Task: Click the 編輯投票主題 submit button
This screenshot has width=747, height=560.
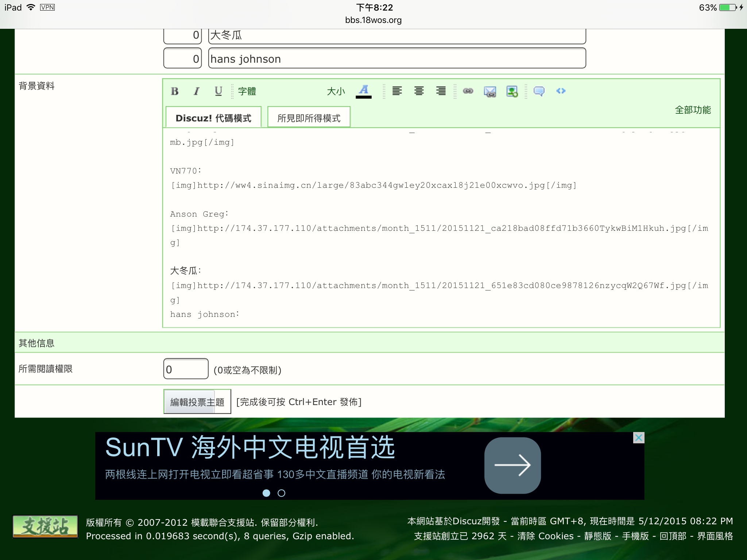Action: click(197, 402)
